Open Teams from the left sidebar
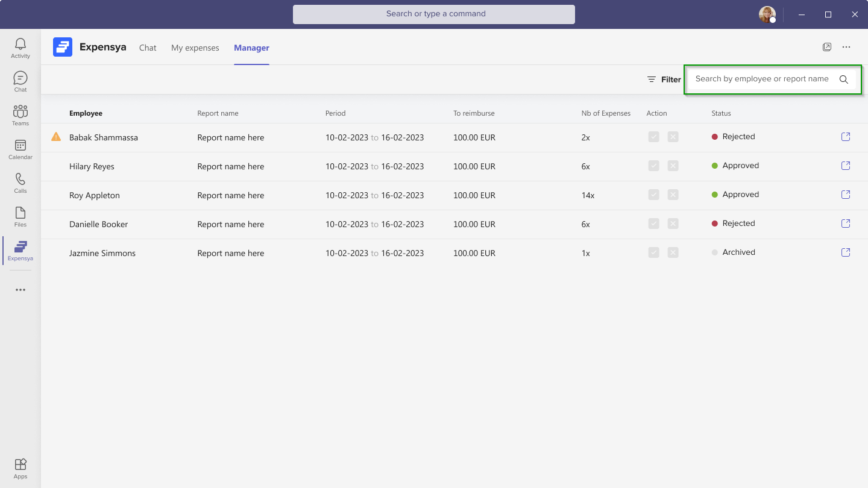868x488 pixels. (20, 115)
